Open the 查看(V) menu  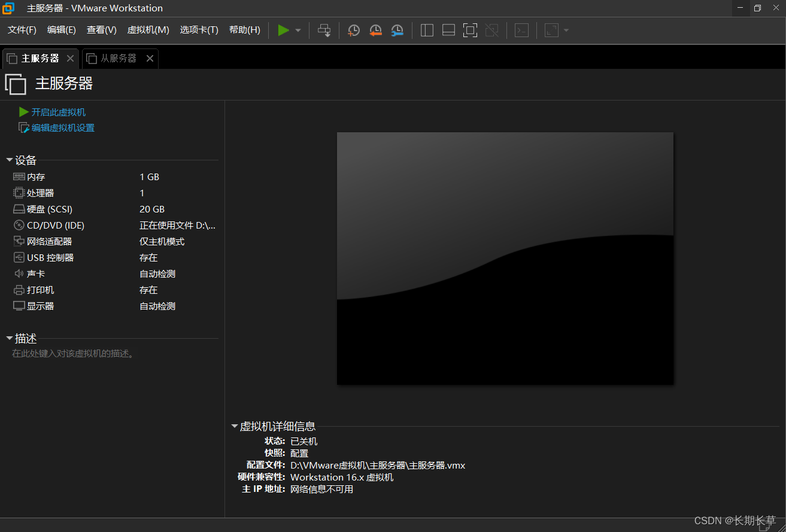coord(102,30)
